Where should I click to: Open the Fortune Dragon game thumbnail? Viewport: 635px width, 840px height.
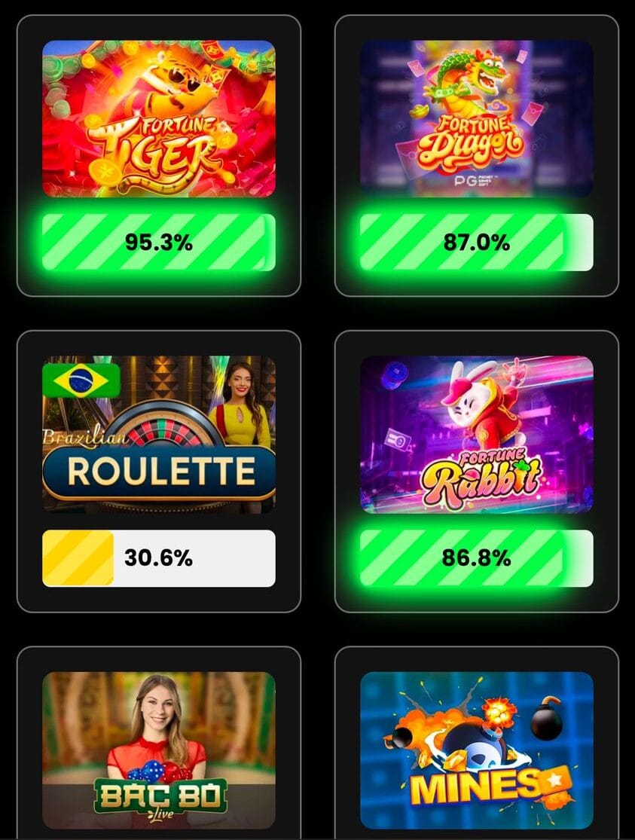click(476, 119)
